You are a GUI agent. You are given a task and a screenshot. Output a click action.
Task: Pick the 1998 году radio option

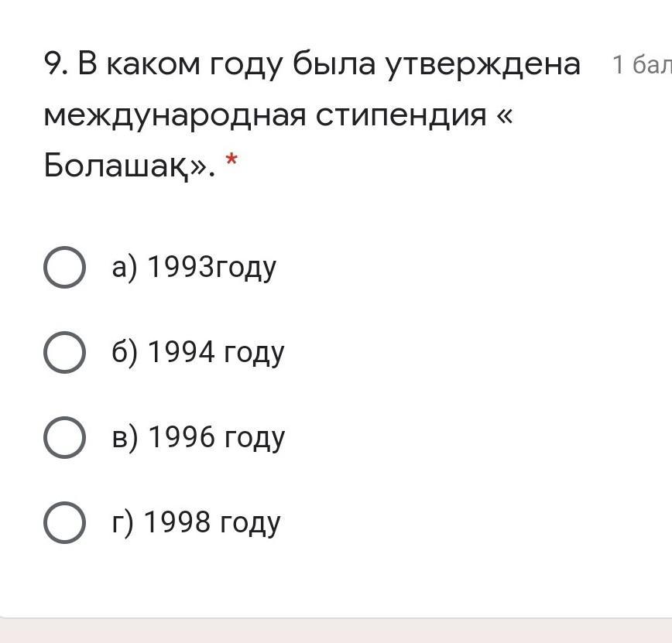tap(64, 522)
